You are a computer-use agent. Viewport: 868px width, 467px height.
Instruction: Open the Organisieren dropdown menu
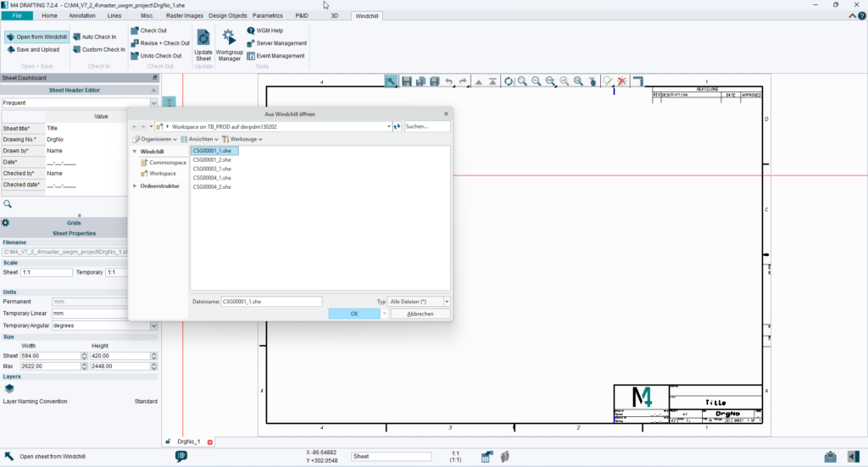[155, 139]
